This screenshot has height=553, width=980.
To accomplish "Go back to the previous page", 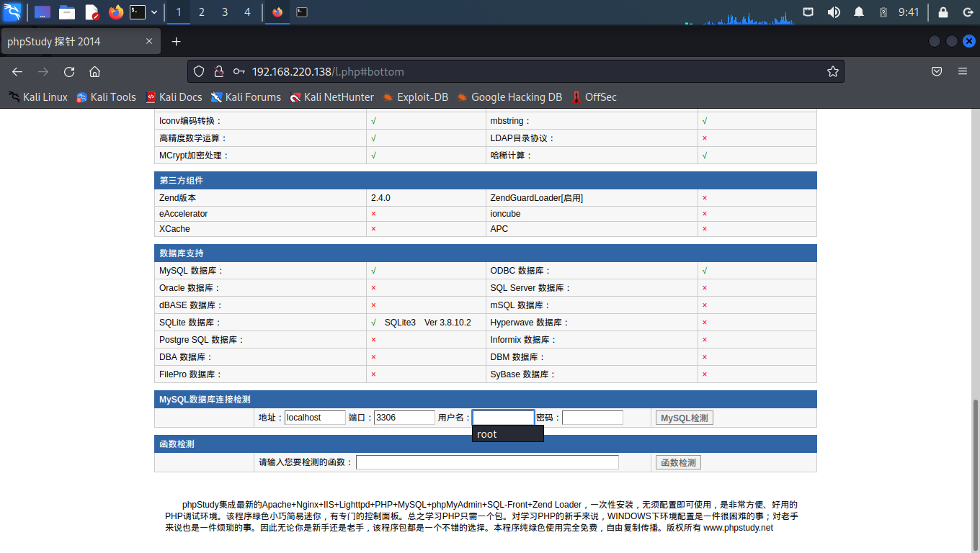I will point(17,71).
